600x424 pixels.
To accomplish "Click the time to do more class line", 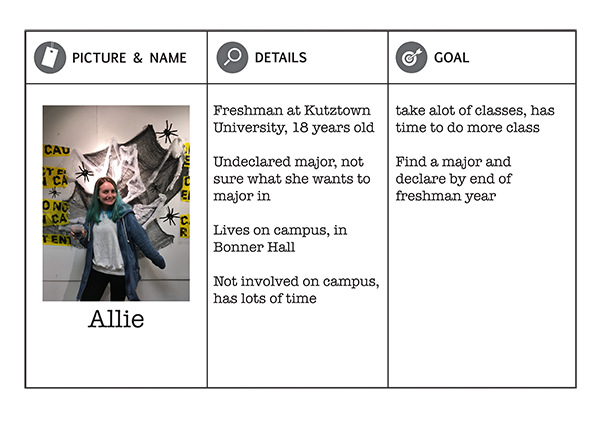I will tap(468, 127).
